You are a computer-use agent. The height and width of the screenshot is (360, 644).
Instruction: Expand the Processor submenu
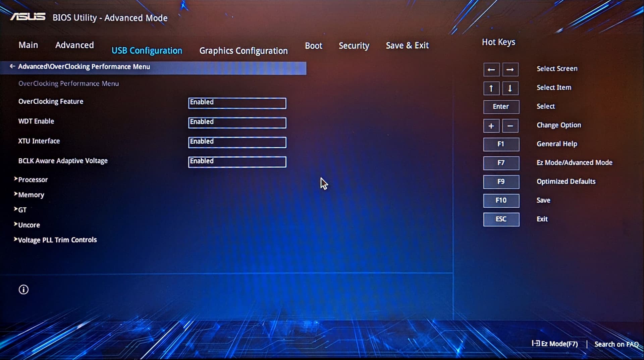coord(33,180)
